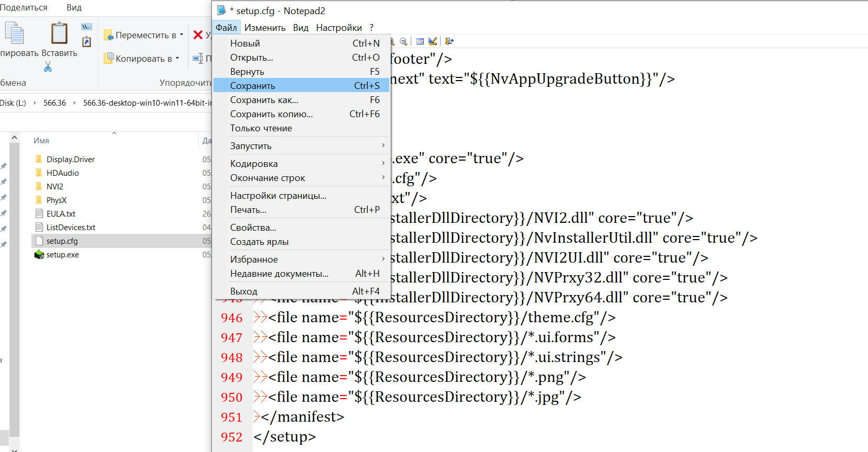Choose Свойства... menu entry
Viewport: 868px width, 452px height.
click(x=302, y=227)
